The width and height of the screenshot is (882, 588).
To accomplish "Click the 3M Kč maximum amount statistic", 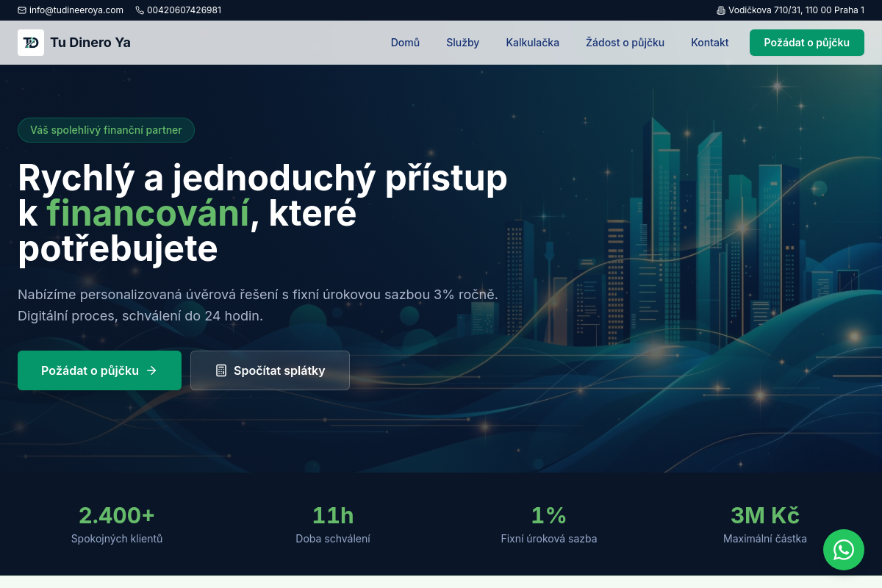I will tap(764, 515).
